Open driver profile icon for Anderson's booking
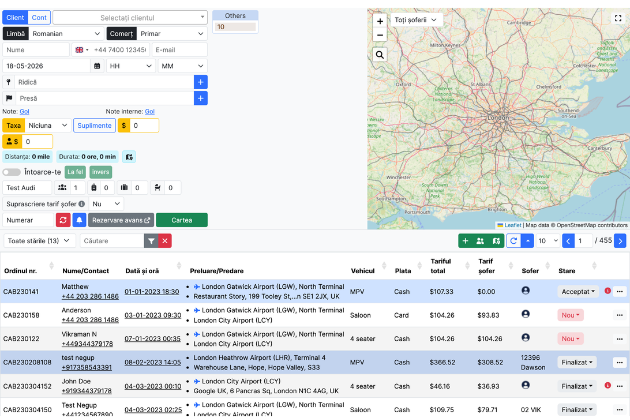The image size is (630, 420). click(526, 314)
